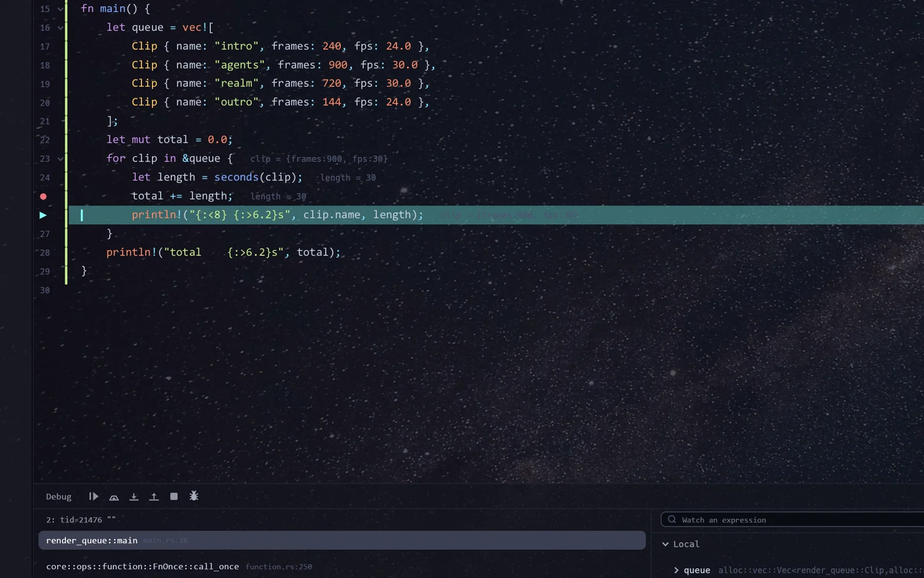
Task: Click the seconds function call on line 24
Action: tap(236, 177)
